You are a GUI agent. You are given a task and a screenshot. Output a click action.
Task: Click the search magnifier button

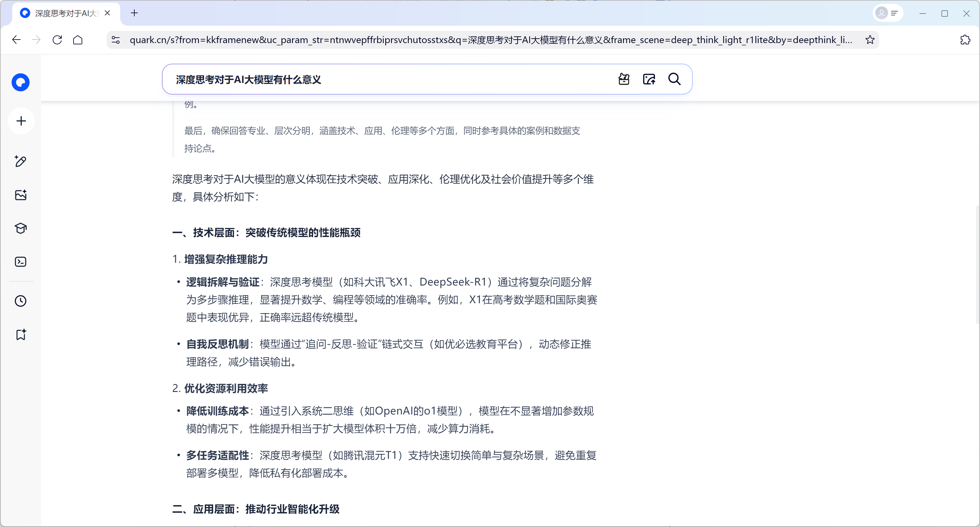[x=674, y=79]
